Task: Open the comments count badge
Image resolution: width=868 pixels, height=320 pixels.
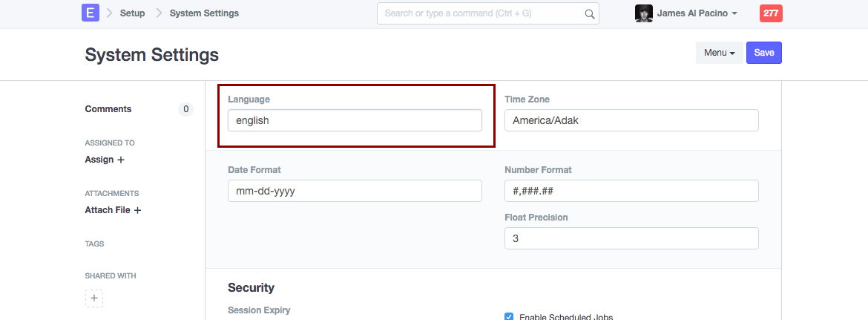Action: 185,109
